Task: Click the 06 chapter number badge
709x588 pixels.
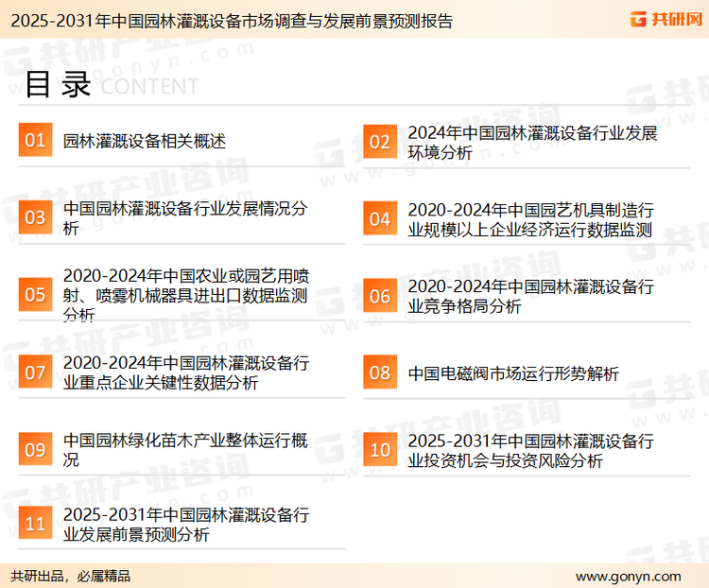Action: pos(379,296)
